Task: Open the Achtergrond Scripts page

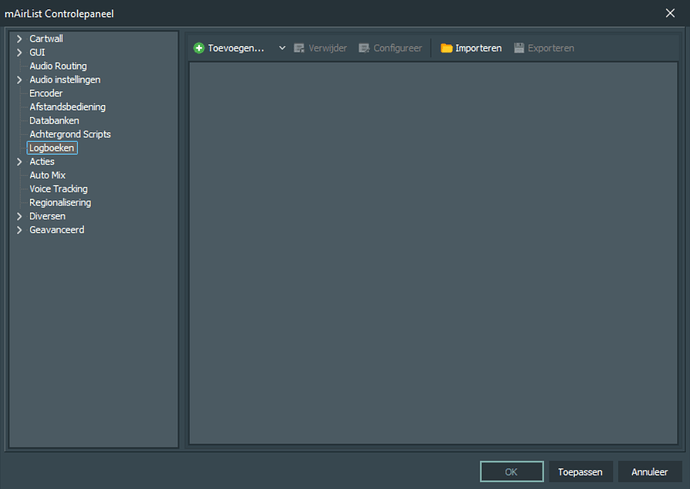Action: [70, 134]
